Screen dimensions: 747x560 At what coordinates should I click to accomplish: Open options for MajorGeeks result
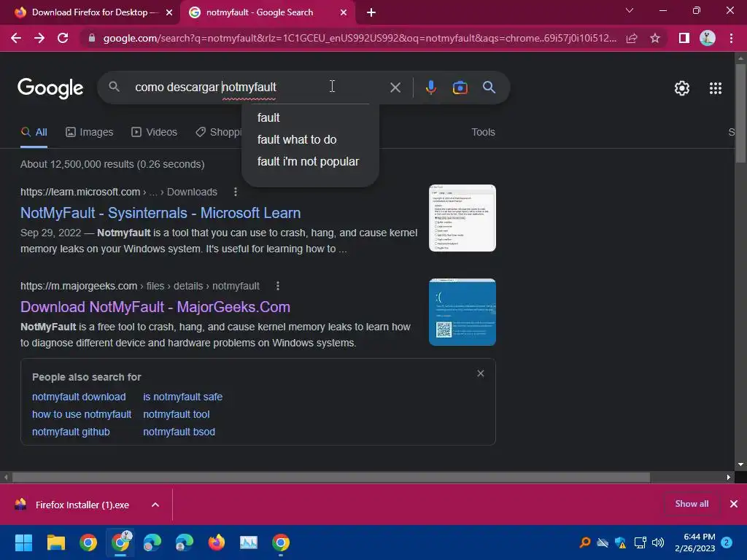[x=278, y=286]
